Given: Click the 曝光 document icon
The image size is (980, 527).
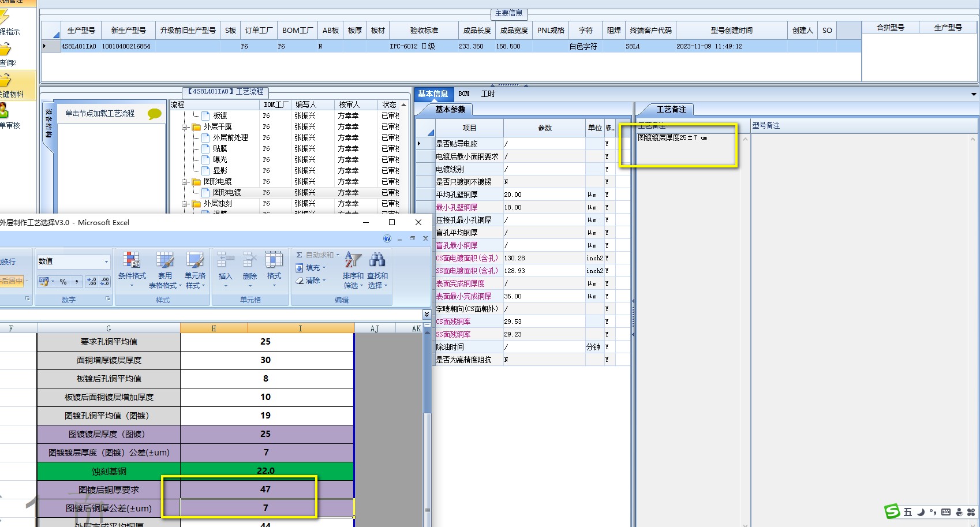Looking at the screenshot, I should (x=205, y=159).
